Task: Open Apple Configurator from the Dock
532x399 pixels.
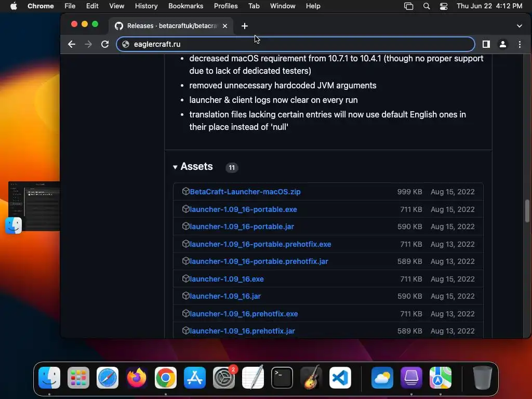Action: click(411, 378)
